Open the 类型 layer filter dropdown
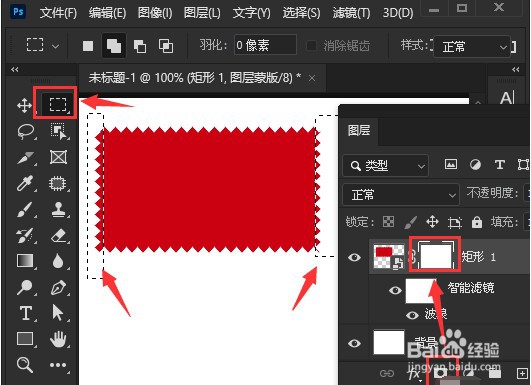 (x=386, y=166)
